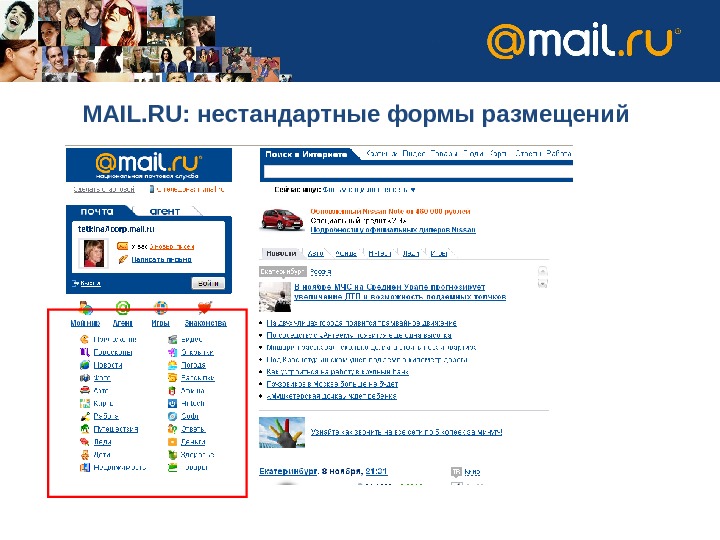
Task: Click the news scroll-down arrow
Action: tap(542, 283)
